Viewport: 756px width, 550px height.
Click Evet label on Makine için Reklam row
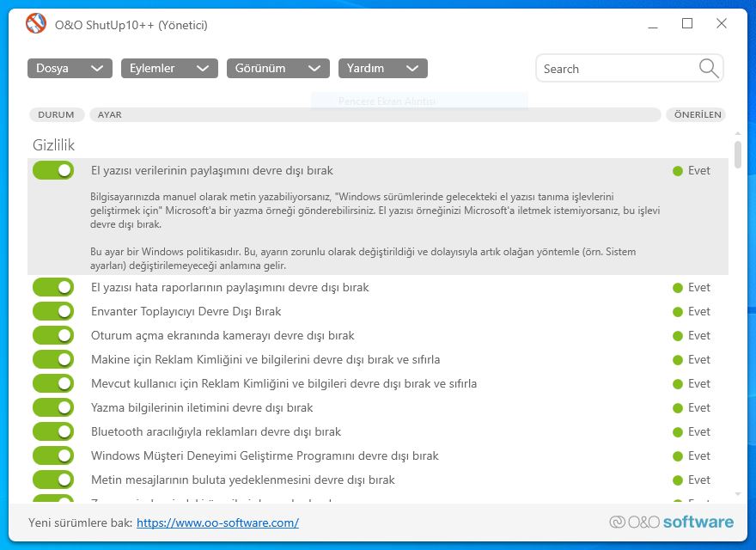699,360
